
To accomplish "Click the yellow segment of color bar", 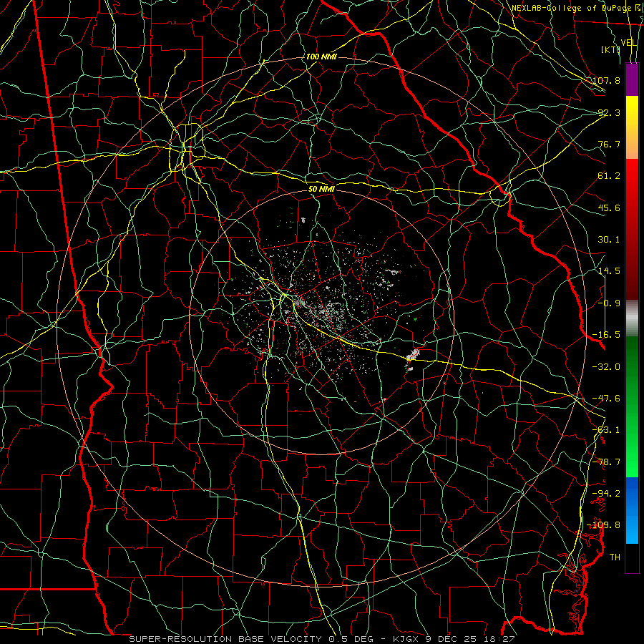I will tap(632, 127).
